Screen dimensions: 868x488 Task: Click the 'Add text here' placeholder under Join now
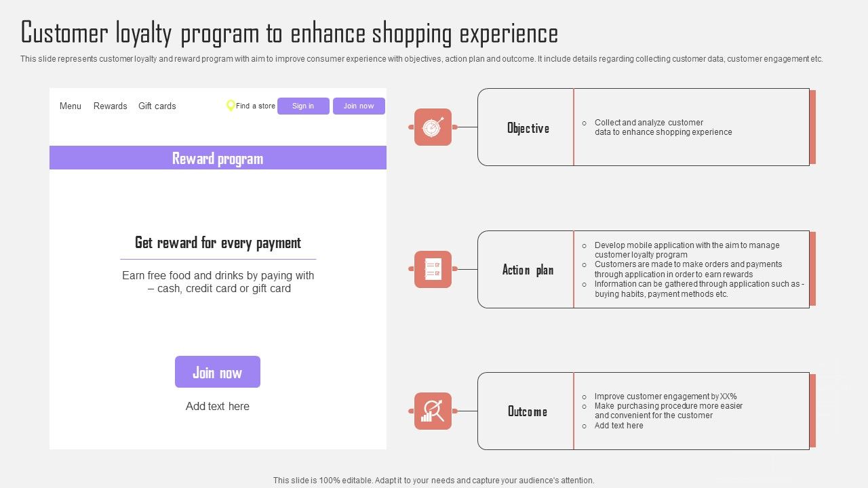(x=218, y=406)
